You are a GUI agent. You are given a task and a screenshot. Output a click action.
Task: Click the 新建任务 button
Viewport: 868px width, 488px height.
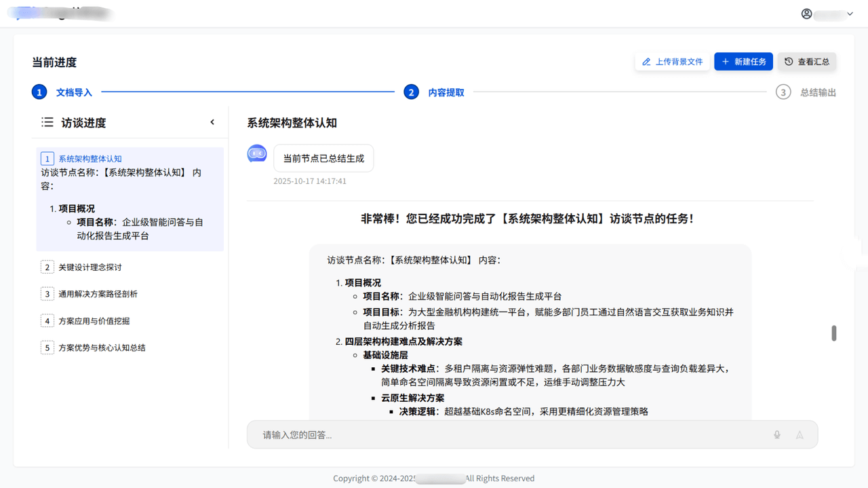[743, 61]
